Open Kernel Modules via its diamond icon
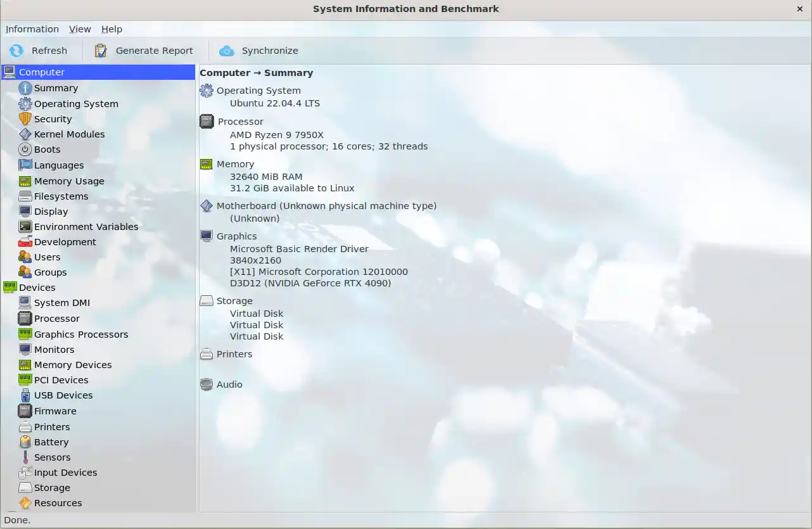This screenshot has width=812, height=529. tap(25, 134)
